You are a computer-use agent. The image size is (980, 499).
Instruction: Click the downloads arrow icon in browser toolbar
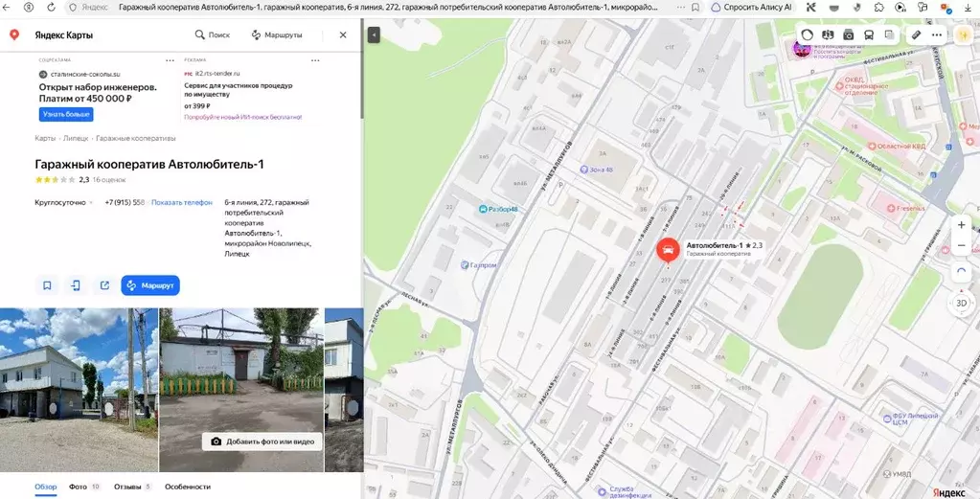[969, 8]
